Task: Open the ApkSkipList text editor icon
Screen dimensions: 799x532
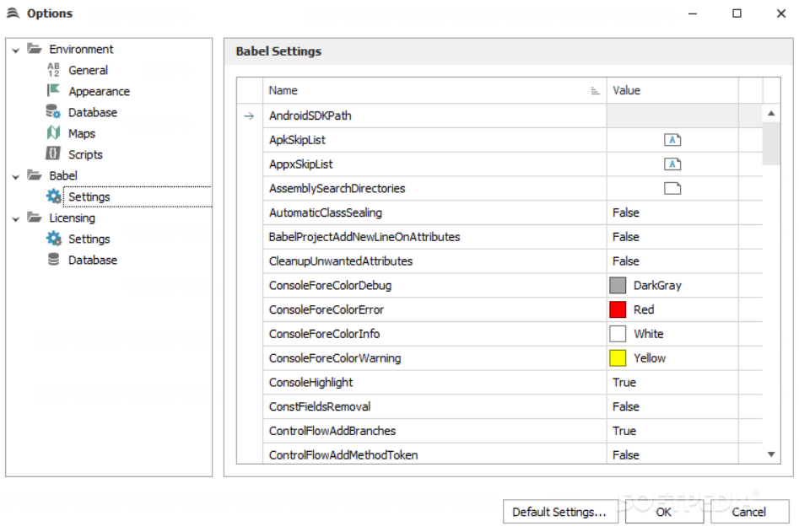Action: click(672, 140)
